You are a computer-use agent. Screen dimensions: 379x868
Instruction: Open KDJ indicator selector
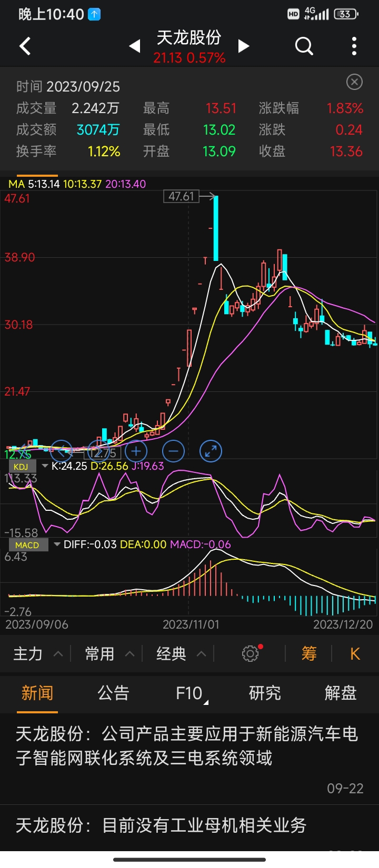(29, 467)
